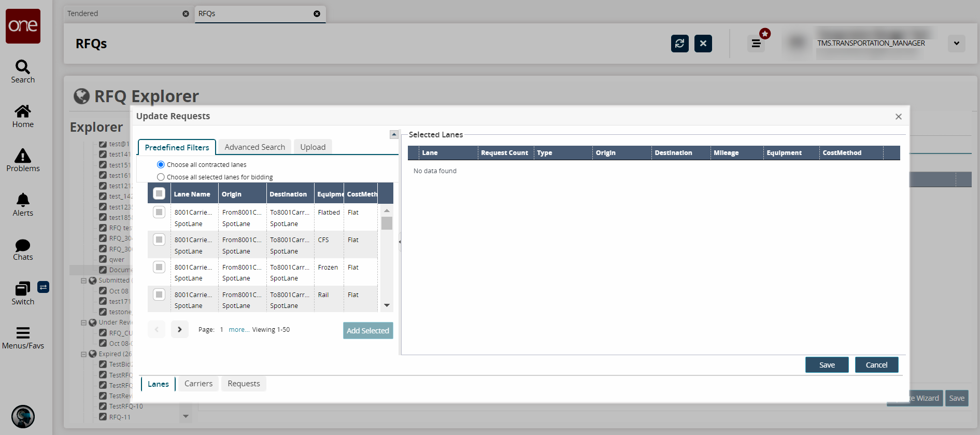Check the Rail lane row checkbox
Viewport: 980px width, 435px height.
pyautogui.click(x=159, y=294)
